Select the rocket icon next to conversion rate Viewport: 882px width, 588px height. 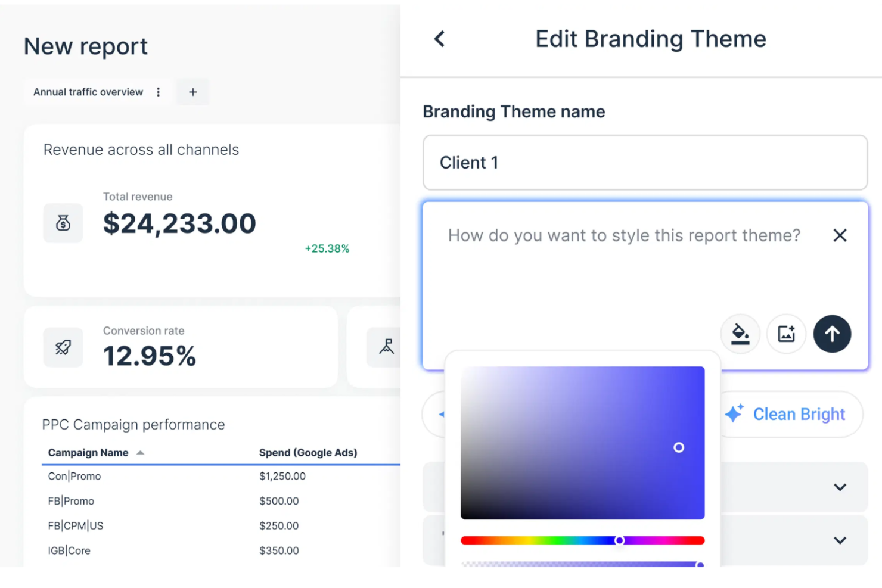[x=63, y=347]
